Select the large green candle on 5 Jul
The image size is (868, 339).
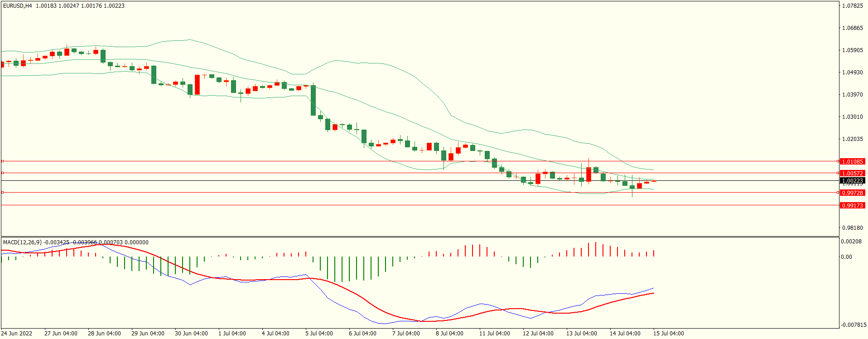pyautogui.click(x=313, y=101)
